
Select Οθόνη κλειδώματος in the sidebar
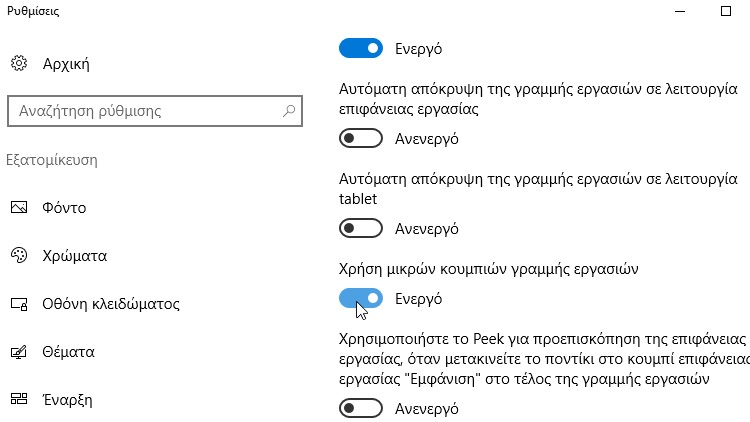pyautogui.click(x=111, y=304)
